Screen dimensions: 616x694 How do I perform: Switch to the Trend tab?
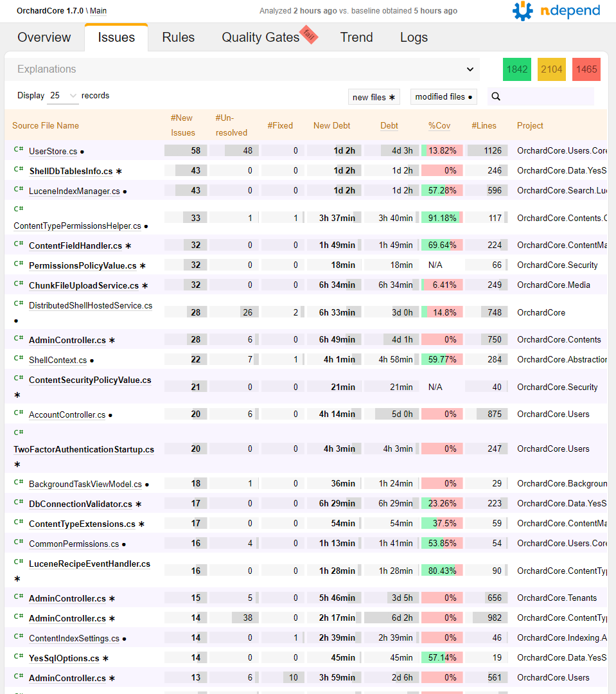pos(356,37)
